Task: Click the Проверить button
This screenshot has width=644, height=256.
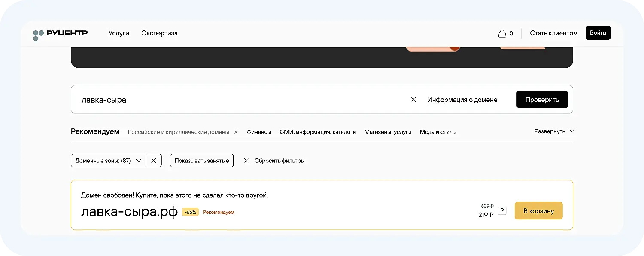Action: [x=542, y=99]
